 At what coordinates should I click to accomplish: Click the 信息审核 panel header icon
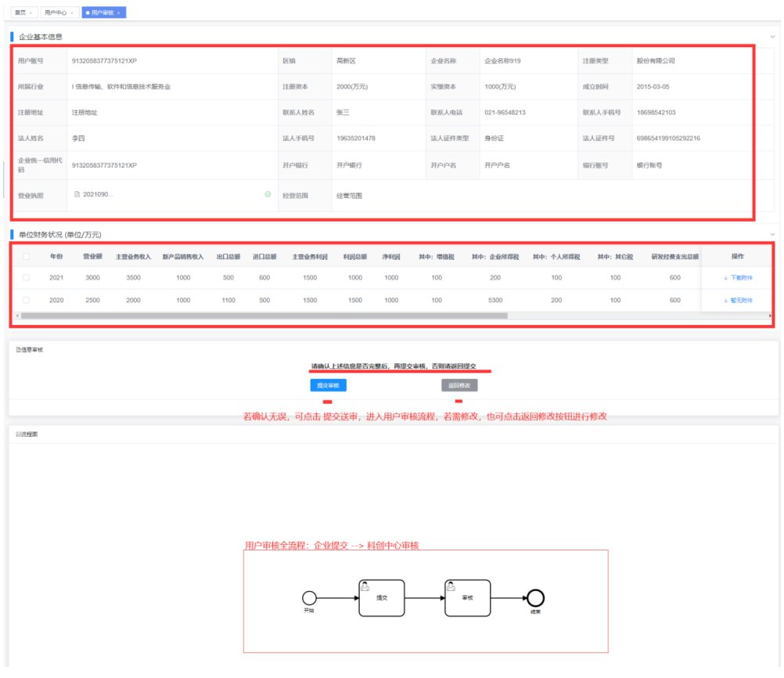click(18, 350)
